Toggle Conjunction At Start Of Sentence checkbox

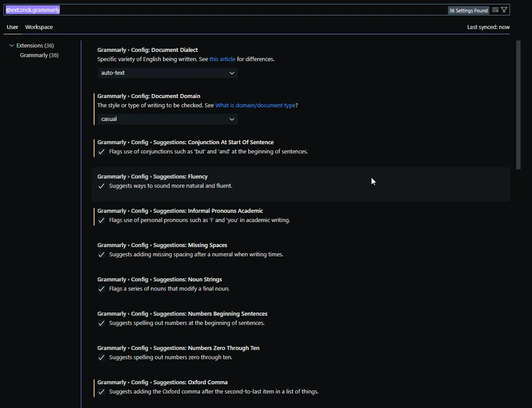tap(102, 152)
